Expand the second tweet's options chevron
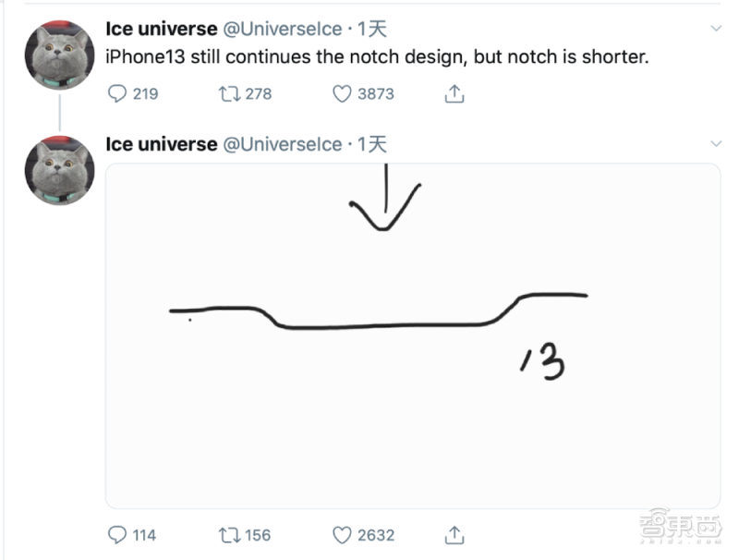Screen dimensions: 739x560 [x=716, y=144]
